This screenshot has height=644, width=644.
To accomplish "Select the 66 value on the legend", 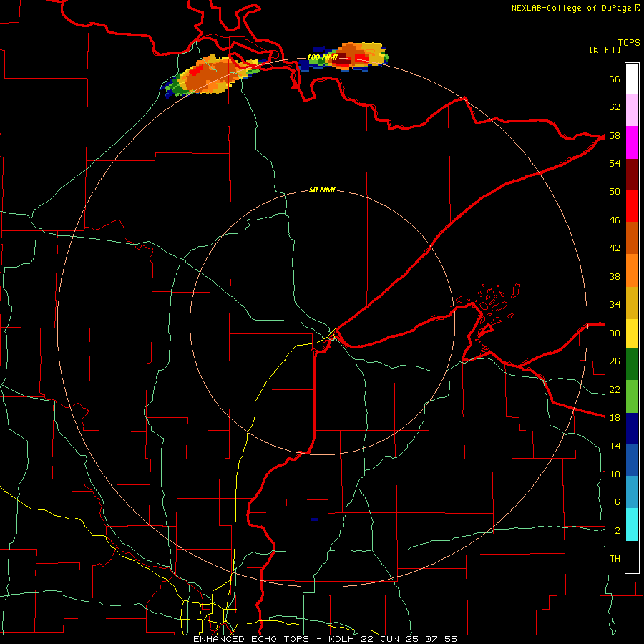I will coord(615,79).
